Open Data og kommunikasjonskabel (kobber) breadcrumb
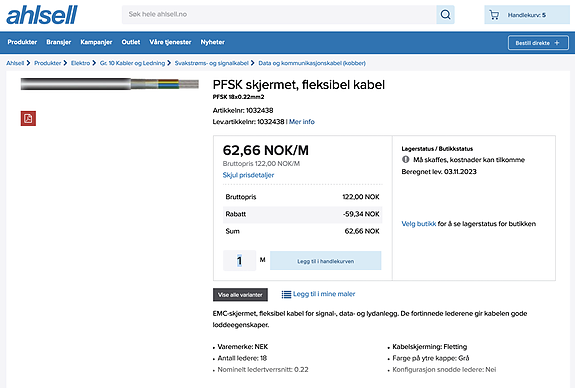This screenshot has width=575, height=388. [312, 63]
